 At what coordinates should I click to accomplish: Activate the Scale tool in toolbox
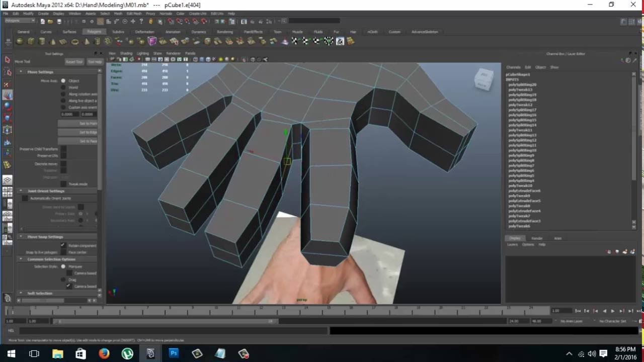tap(7, 118)
